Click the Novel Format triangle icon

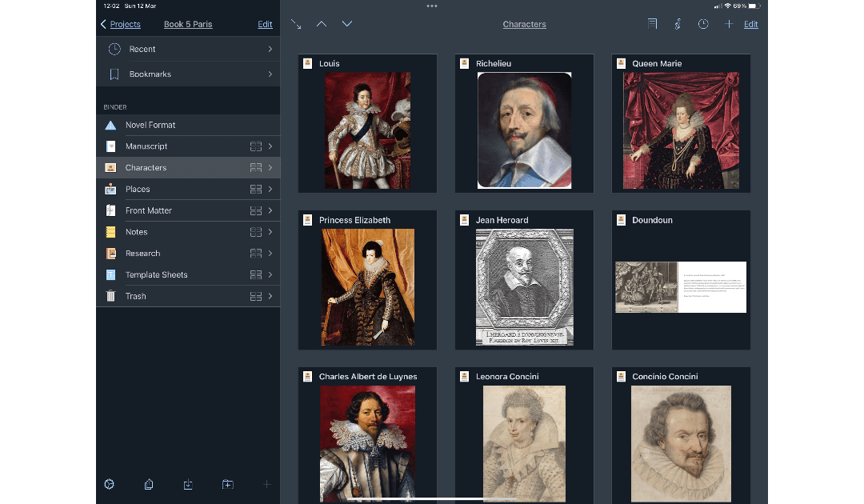tap(110, 125)
